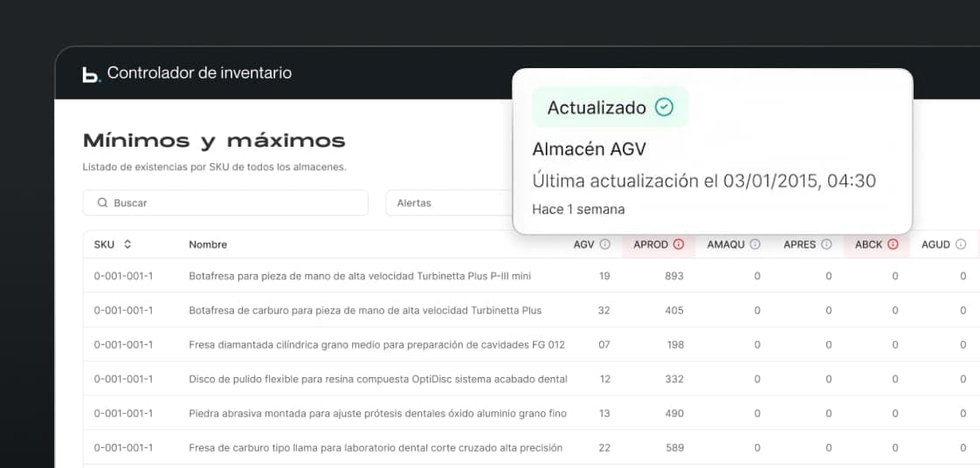The height and width of the screenshot is (468, 980).
Task: Click the APROD column header label
Action: pos(651,244)
